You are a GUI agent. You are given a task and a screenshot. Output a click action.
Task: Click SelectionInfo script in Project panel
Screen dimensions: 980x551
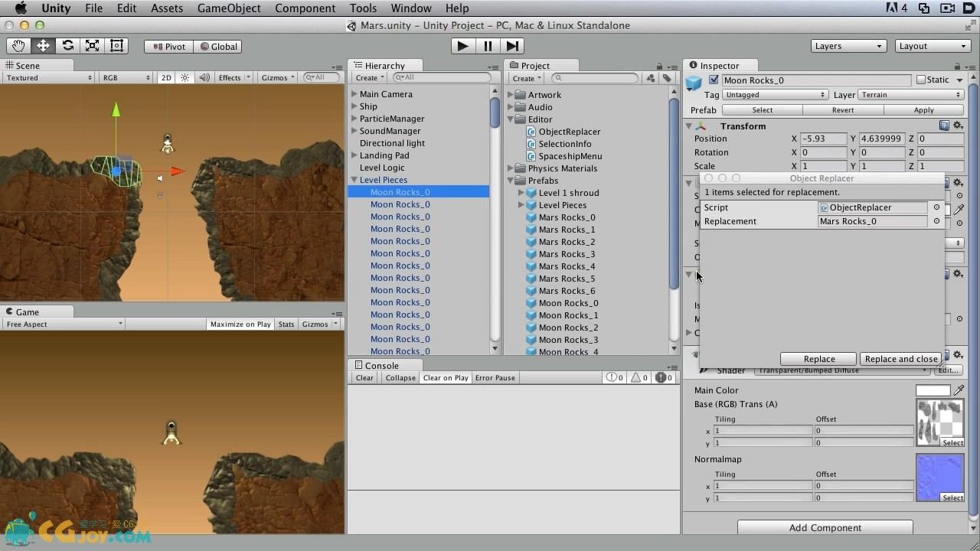tap(564, 144)
